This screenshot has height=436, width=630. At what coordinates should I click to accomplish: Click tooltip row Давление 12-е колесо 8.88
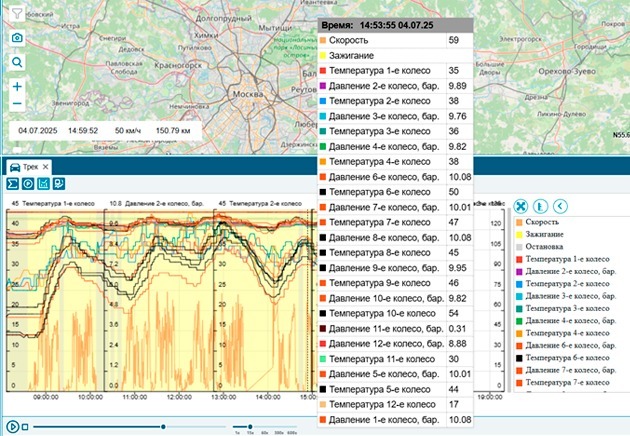(395, 344)
